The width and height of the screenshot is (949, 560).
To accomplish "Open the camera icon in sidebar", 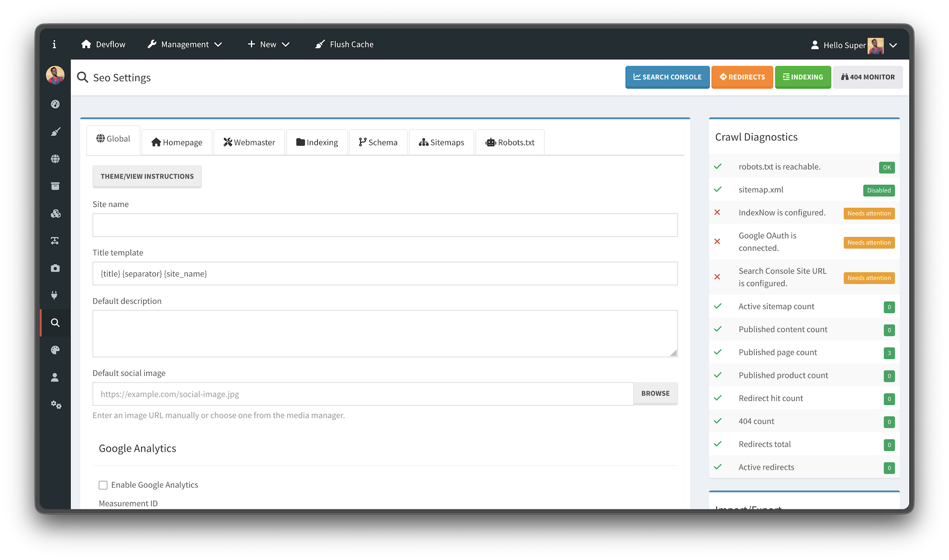I will tap(55, 268).
